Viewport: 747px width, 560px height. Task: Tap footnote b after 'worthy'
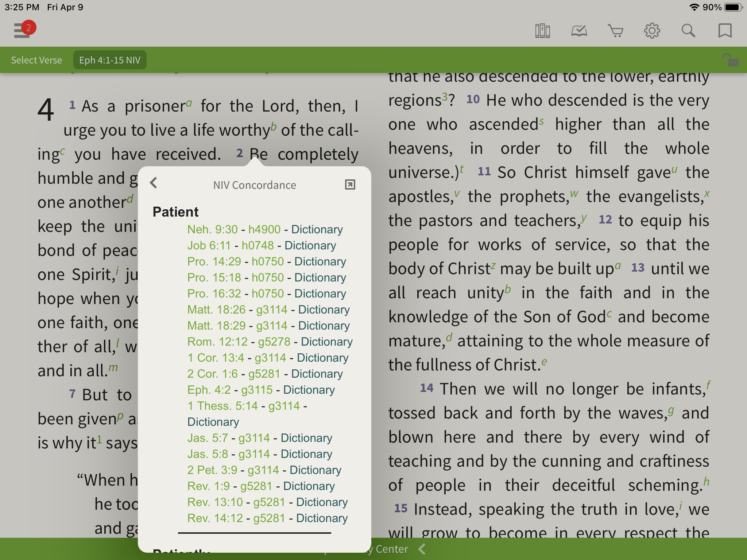[x=274, y=127]
